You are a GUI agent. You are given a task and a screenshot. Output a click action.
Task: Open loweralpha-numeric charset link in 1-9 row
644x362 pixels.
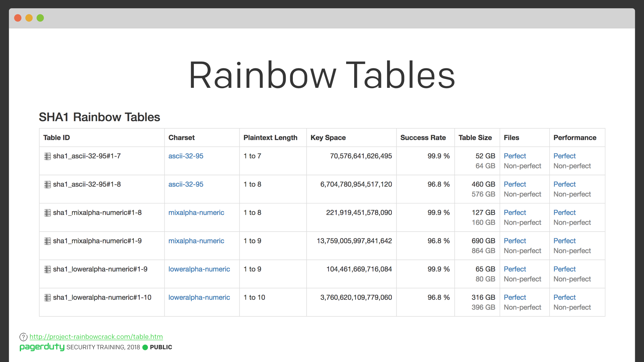pyautogui.click(x=199, y=269)
